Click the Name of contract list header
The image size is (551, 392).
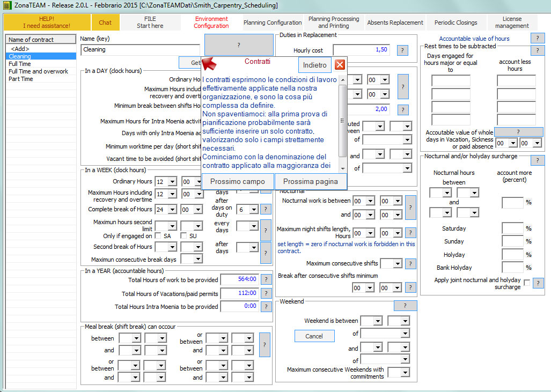tap(41, 39)
